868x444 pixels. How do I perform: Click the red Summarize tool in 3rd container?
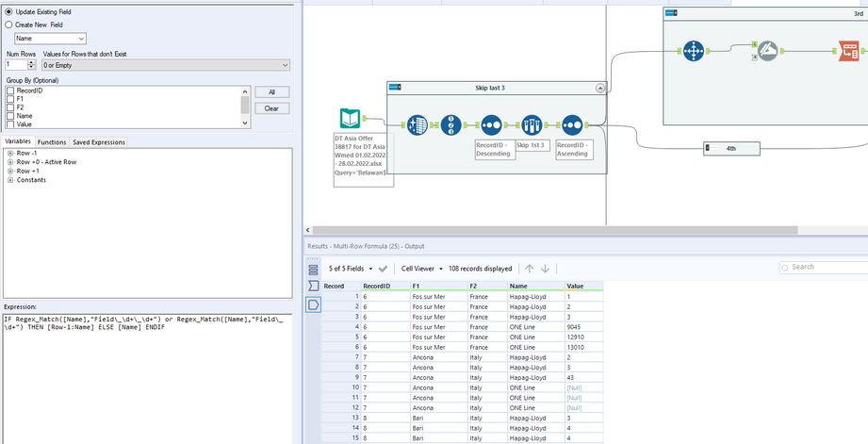[x=848, y=50]
